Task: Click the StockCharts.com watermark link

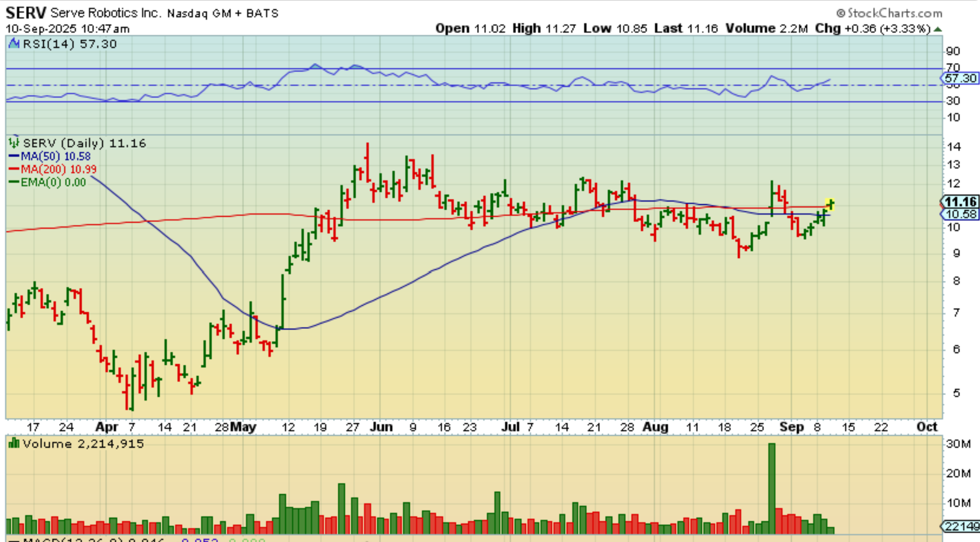Action: 894,13
